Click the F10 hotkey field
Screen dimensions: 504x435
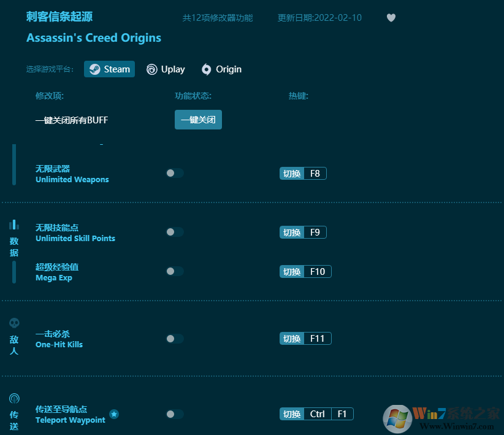click(x=318, y=272)
